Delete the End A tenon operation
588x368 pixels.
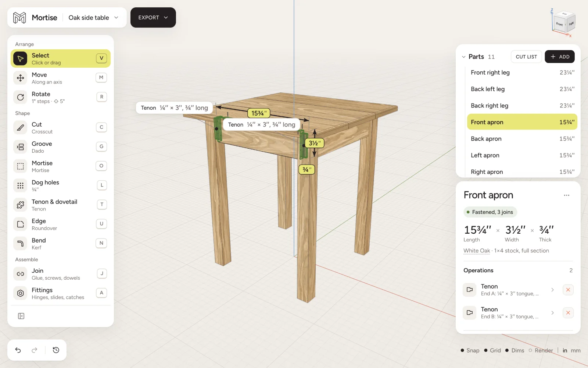pyautogui.click(x=568, y=290)
